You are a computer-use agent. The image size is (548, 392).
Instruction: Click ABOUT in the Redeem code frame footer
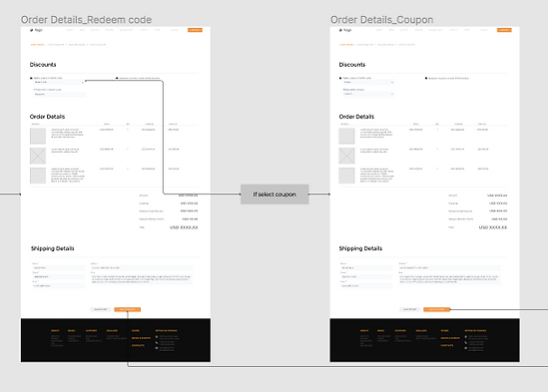pos(55,330)
